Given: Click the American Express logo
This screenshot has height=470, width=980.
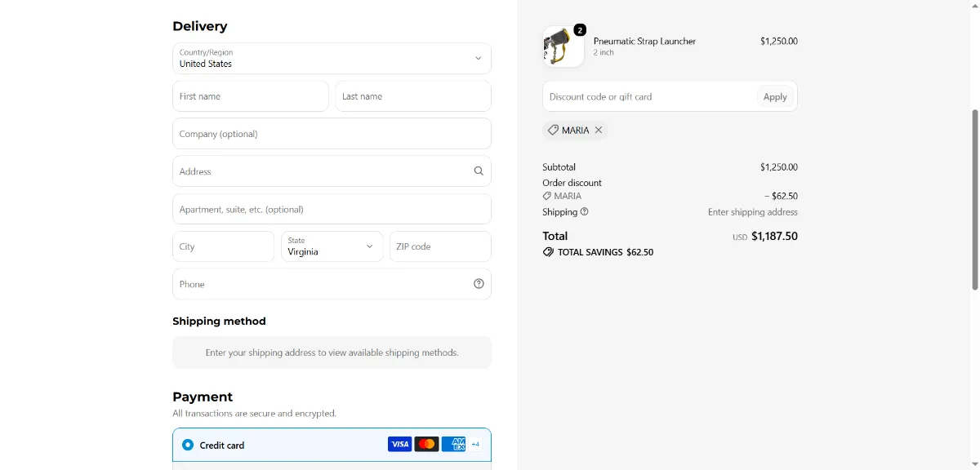Looking at the screenshot, I should pyautogui.click(x=453, y=444).
